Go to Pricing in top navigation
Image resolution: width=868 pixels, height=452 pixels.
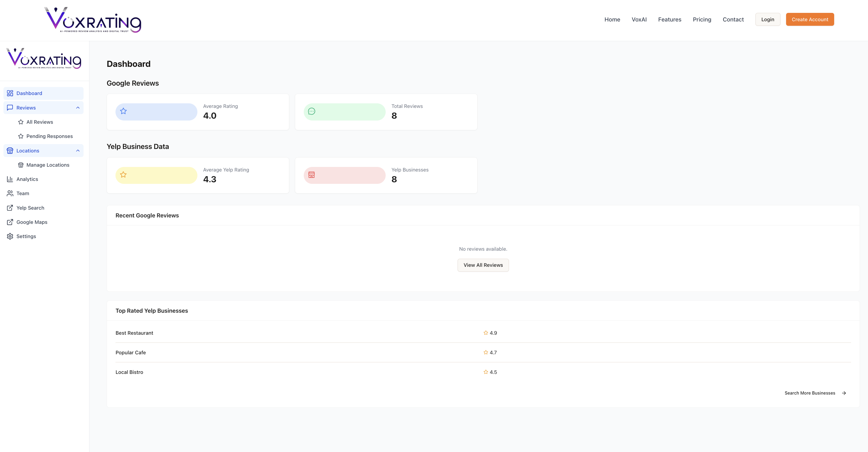pyautogui.click(x=702, y=20)
